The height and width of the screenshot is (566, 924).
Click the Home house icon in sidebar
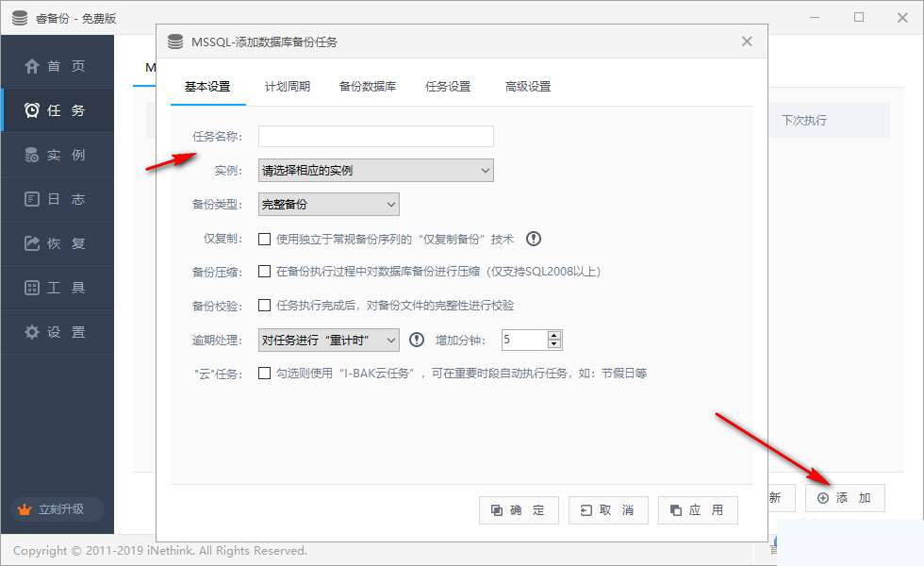[x=32, y=66]
